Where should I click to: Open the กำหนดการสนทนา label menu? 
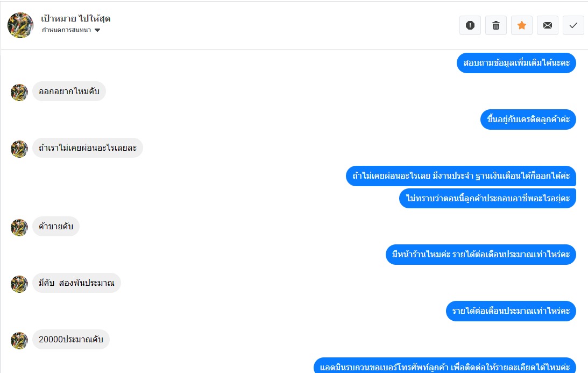tap(66, 30)
